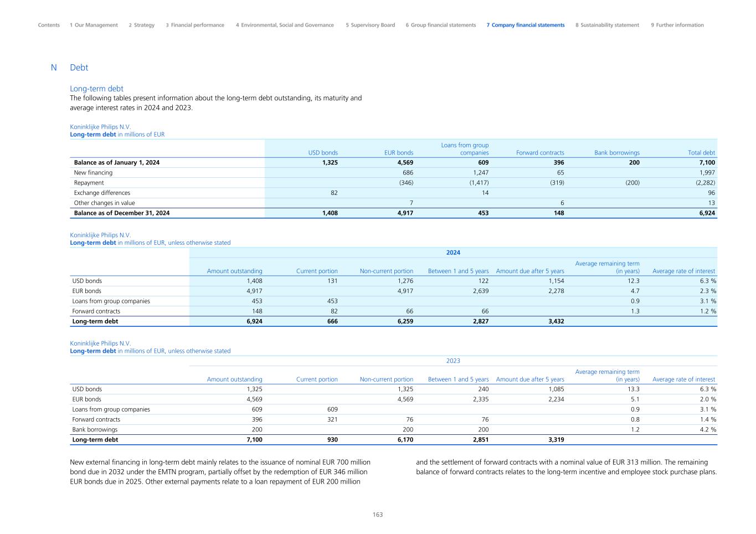Click the 2023 USD bonds value 1,085
Image resolution: width=756 pixels, height=534 pixels.
[556, 389]
